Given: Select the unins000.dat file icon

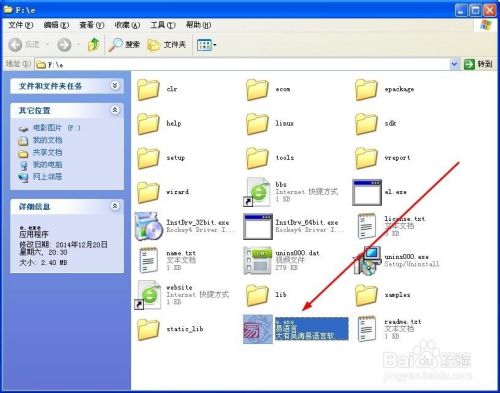Looking at the screenshot, I should coord(257,261).
